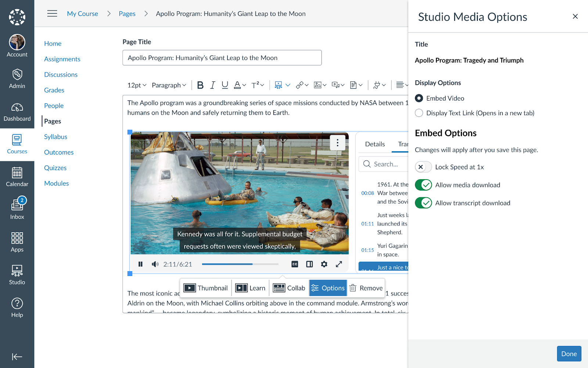This screenshot has width=588, height=368.
Task: Open the Inbox with 2 unread
Action: 17,208
